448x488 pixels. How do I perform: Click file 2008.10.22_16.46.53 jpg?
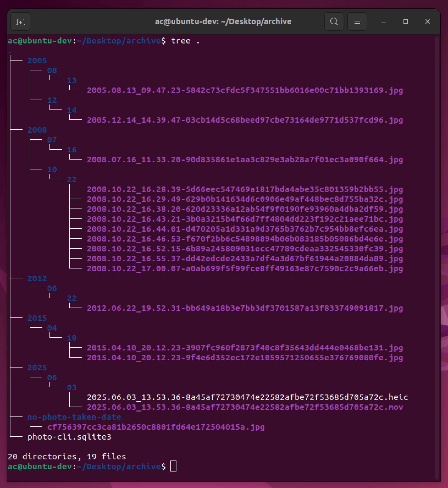245,239
